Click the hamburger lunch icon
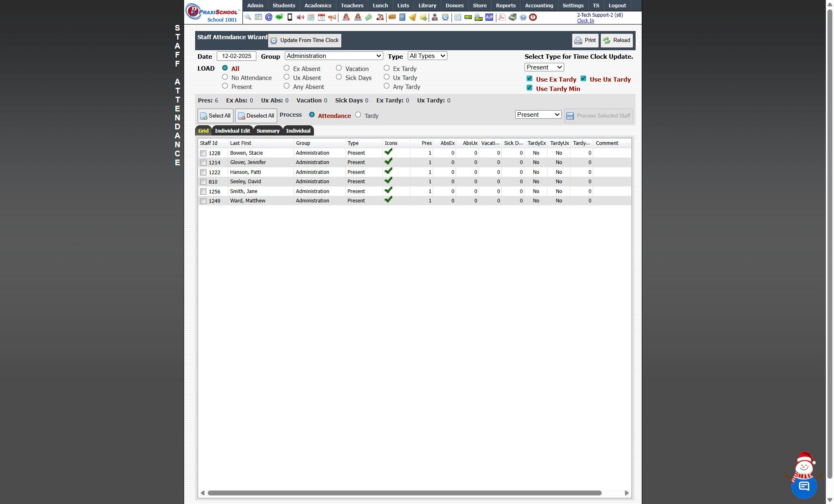Viewport: 834px width, 504px height. pyautogui.click(x=392, y=17)
